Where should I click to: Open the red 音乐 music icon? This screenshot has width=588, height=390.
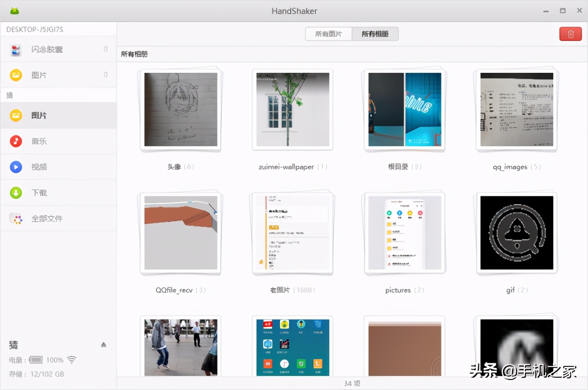(x=16, y=141)
